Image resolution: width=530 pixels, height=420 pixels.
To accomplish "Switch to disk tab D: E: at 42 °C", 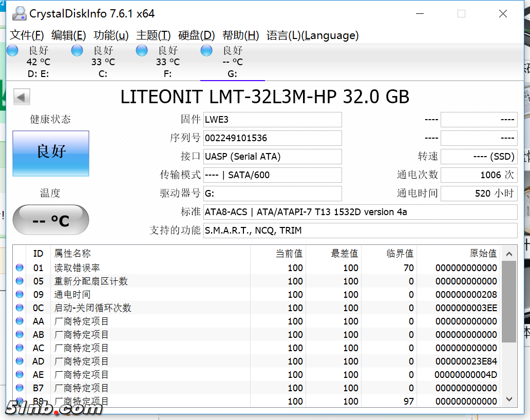I will coord(38,62).
